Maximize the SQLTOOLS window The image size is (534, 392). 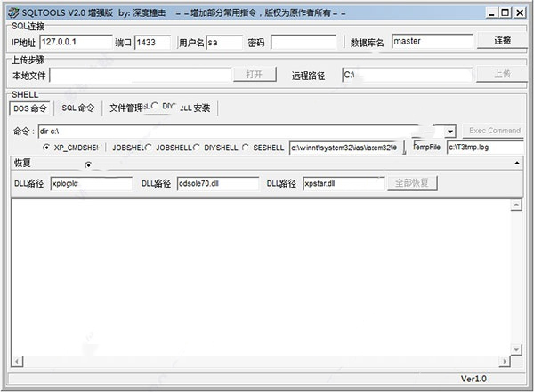(x=505, y=13)
